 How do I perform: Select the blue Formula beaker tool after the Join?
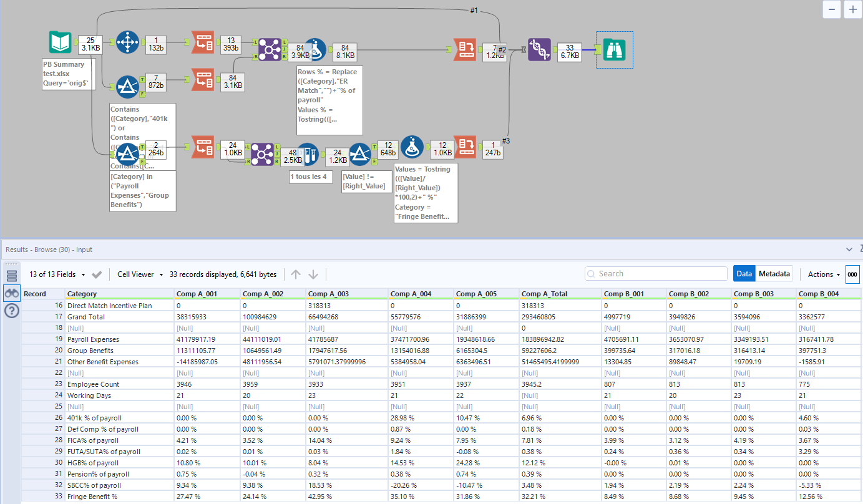point(317,50)
